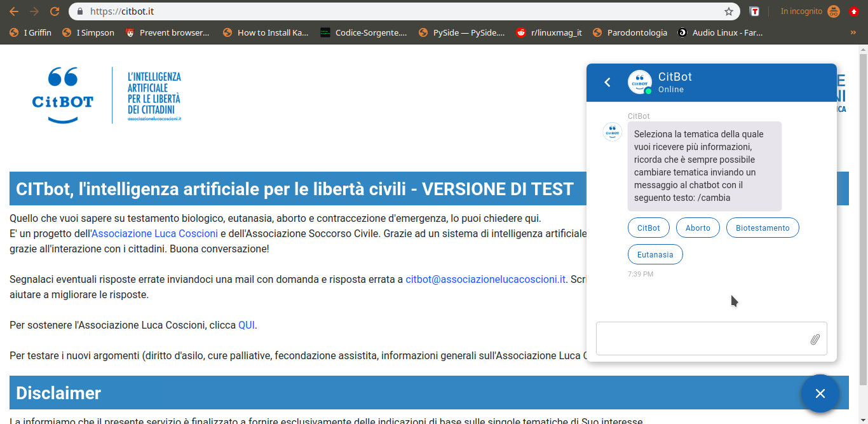The width and height of the screenshot is (868, 424).
Task: Click the CitBot name in chat header
Action: coord(675,77)
